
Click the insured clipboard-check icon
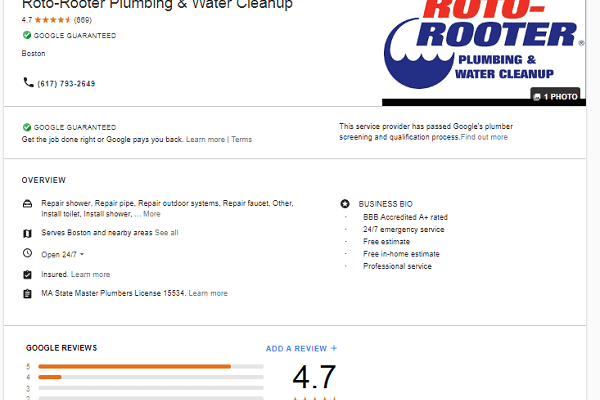click(28, 274)
